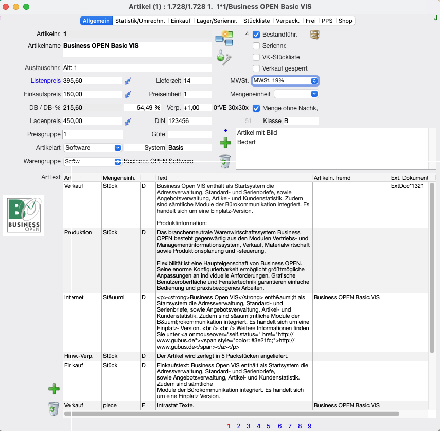
Task: Switch to the Shop tab
Action: [x=345, y=21]
